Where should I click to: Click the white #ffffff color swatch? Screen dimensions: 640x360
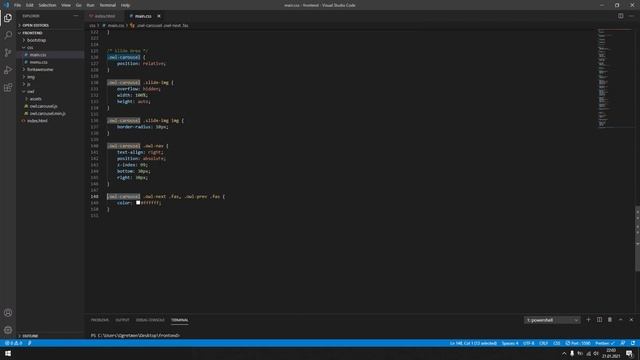point(138,202)
